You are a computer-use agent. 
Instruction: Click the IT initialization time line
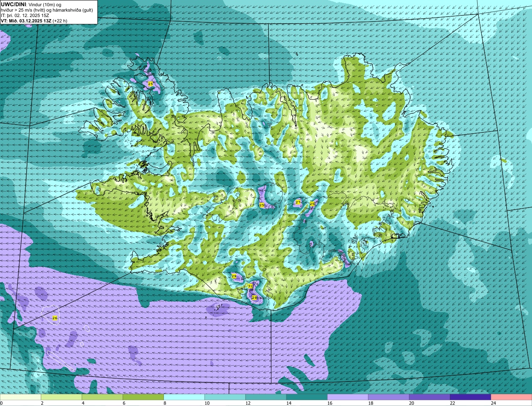25,15
